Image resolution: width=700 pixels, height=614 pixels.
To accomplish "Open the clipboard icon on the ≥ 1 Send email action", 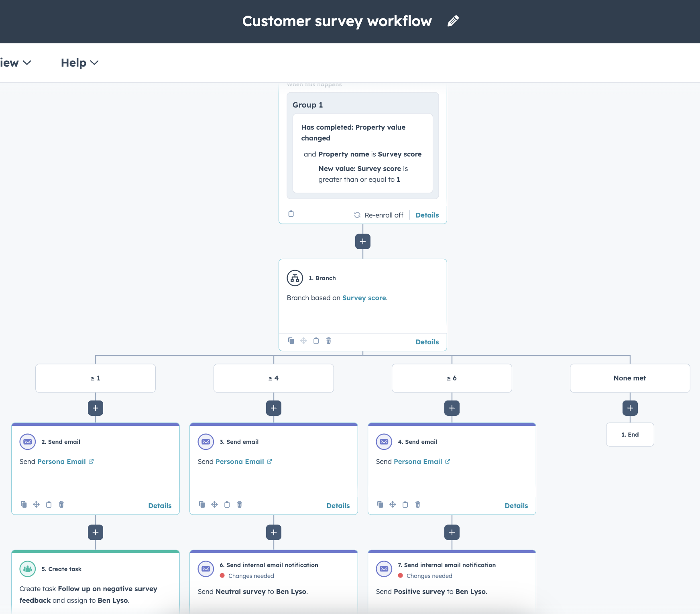I will (x=49, y=505).
